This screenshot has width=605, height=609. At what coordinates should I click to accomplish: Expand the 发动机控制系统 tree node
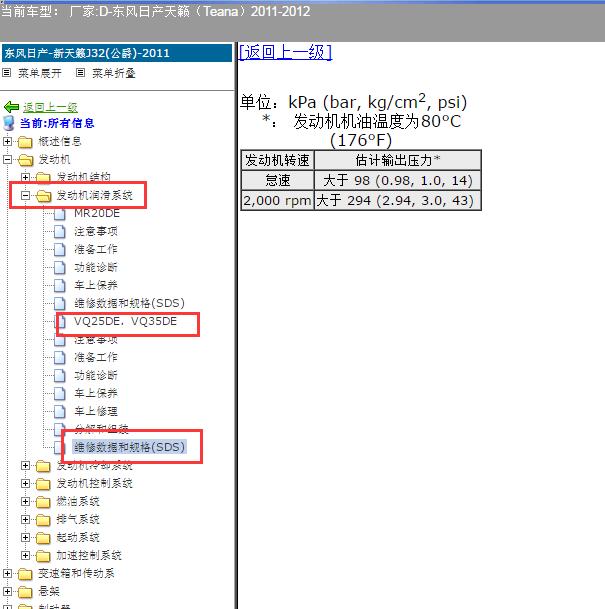pyautogui.click(x=25, y=484)
